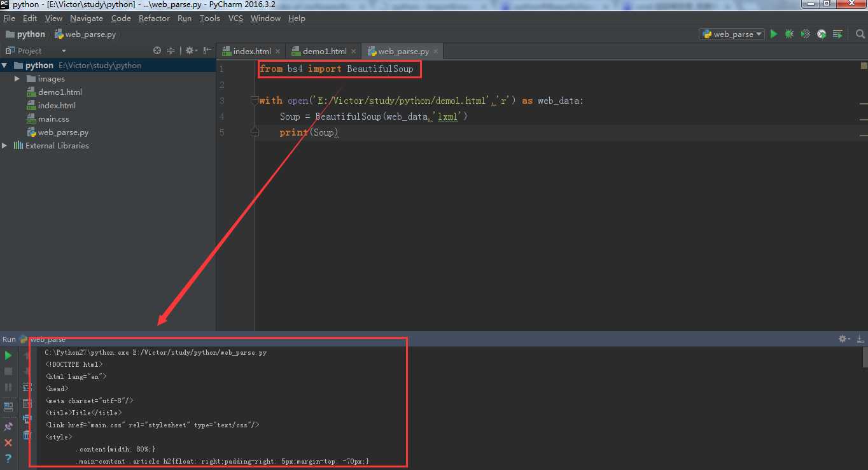Screen dimensions: 868x470
Task: Open the VCS menu
Action: [x=235, y=18]
